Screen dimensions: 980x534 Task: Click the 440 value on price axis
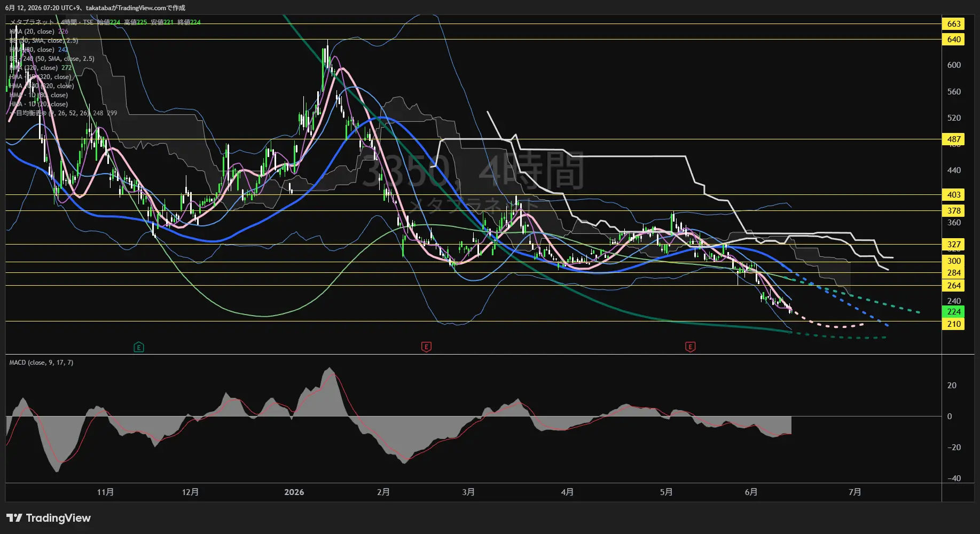(954, 170)
